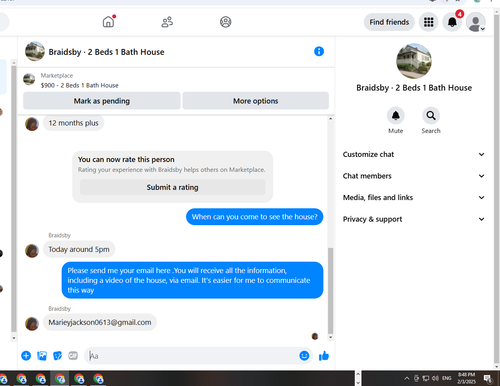The image size is (500, 386).
Task: Show hidden system tray icons chevron
Action: click(407, 378)
